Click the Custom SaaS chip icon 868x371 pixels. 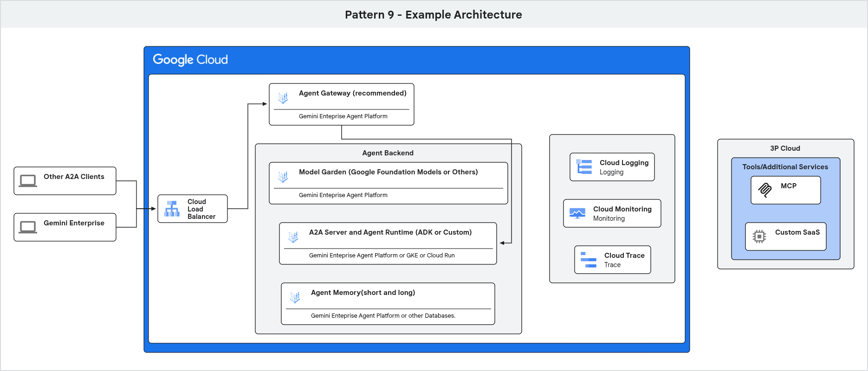tap(759, 237)
